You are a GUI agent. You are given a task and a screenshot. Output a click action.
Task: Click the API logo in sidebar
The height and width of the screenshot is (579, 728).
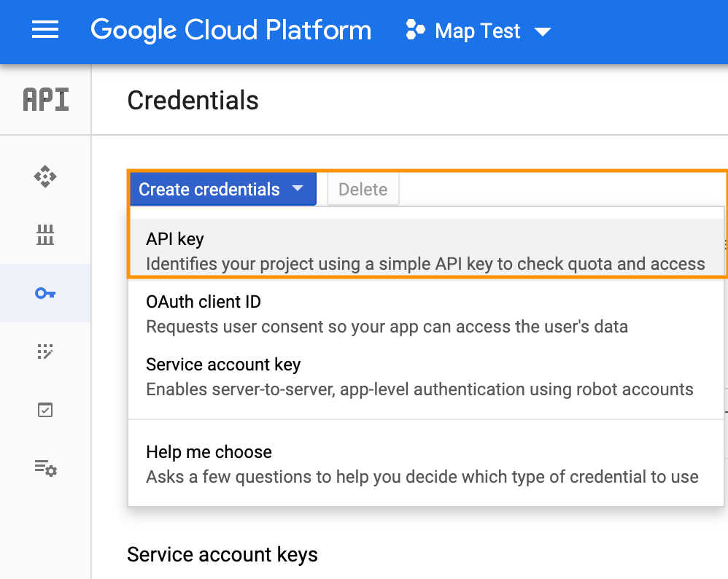(45, 99)
